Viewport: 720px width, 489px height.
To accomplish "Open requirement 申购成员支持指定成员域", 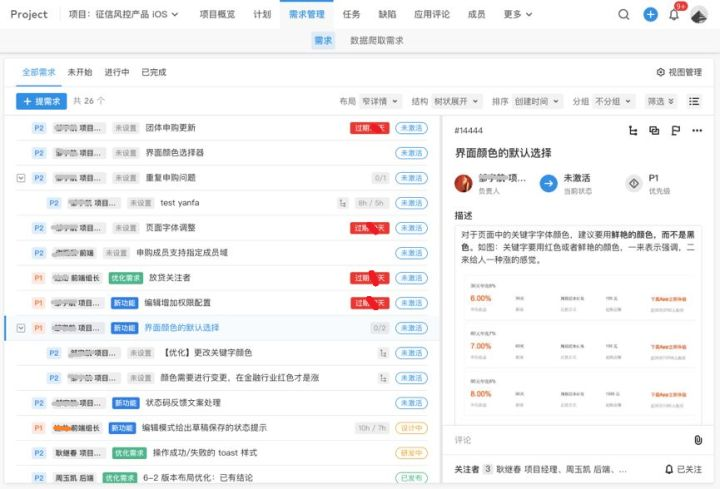I will pos(182,253).
